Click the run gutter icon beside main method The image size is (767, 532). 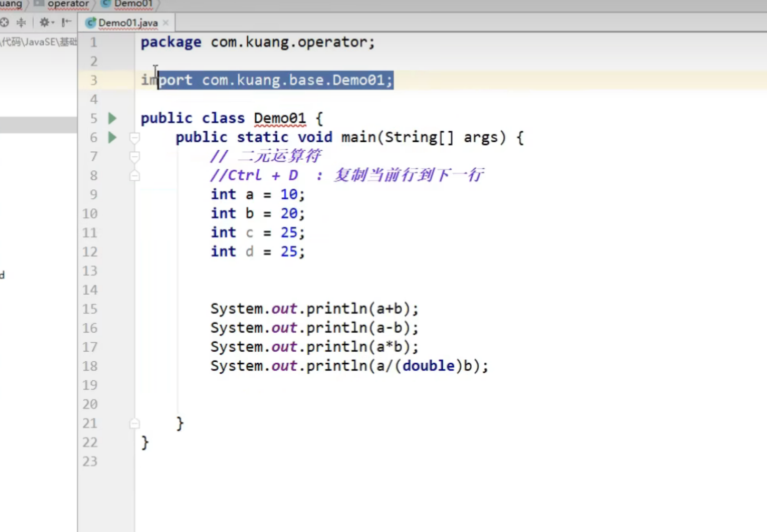(112, 138)
